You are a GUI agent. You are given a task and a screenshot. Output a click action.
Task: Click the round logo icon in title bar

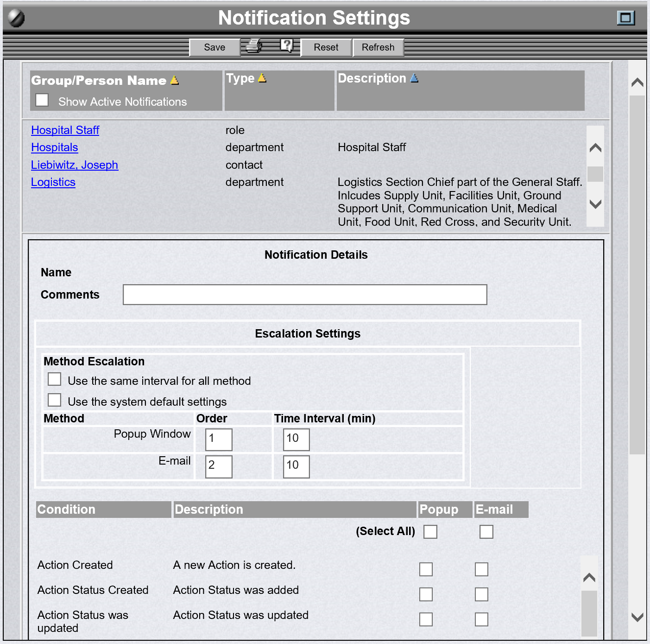pos(16,19)
